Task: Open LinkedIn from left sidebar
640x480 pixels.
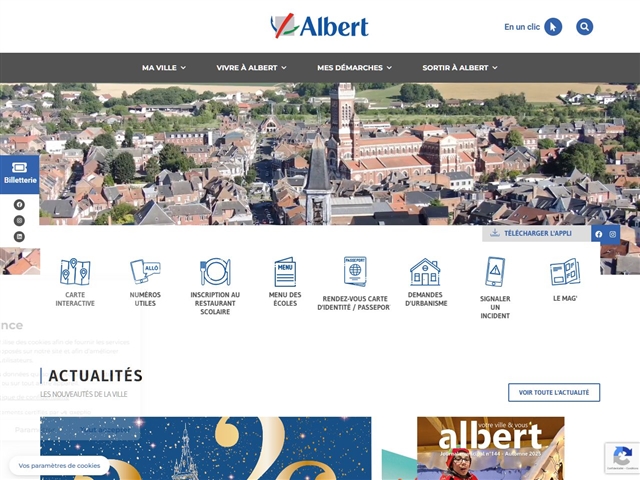Action: click(x=19, y=237)
